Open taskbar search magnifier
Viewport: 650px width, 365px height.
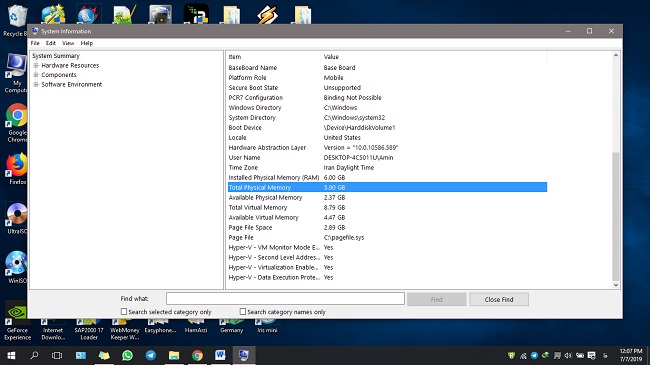pyautogui.click(x=34, y=355)
